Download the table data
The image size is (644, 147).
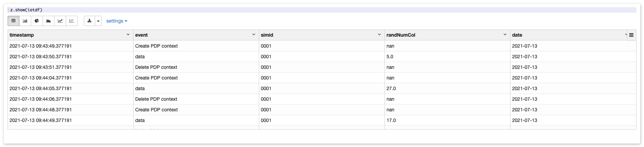[x=89, y=21]
